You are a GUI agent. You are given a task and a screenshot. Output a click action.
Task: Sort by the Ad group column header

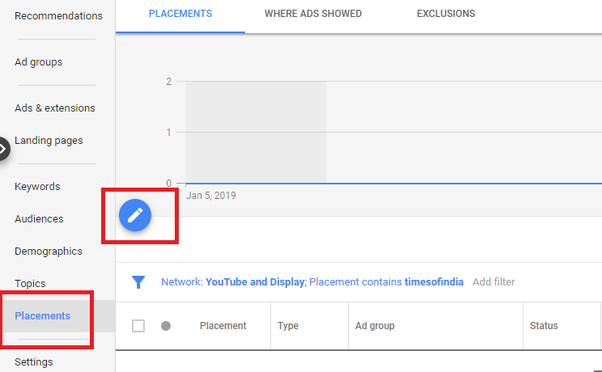[375, 326]
